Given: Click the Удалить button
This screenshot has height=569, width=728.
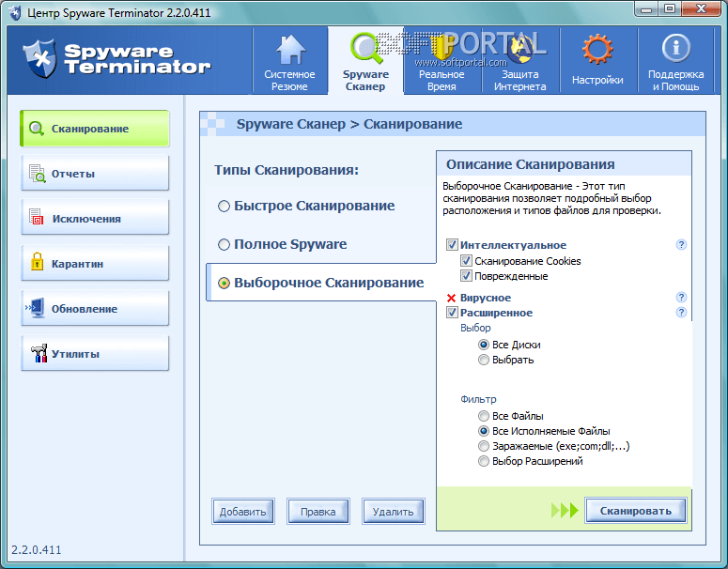Looking at the screenshot, I should pos(394,512).
